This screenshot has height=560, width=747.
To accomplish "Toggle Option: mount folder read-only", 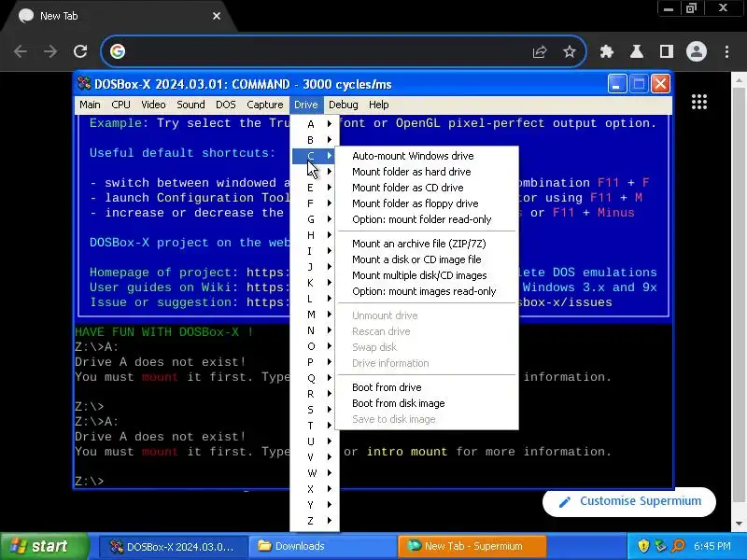I will [x=427, y=219].
